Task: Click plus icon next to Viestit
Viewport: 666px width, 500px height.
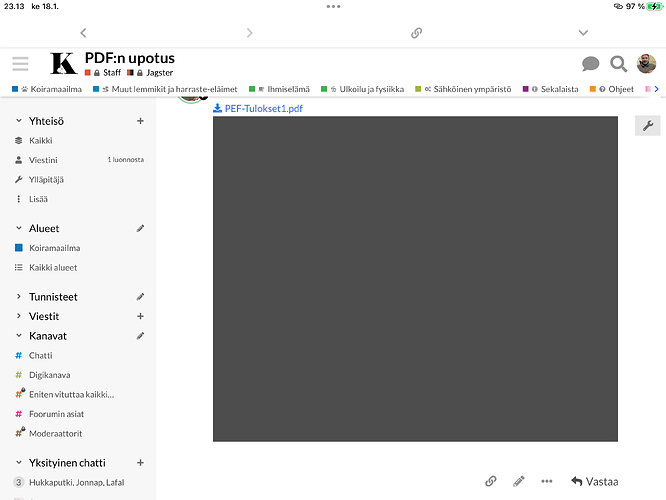Action: (140, 316)
